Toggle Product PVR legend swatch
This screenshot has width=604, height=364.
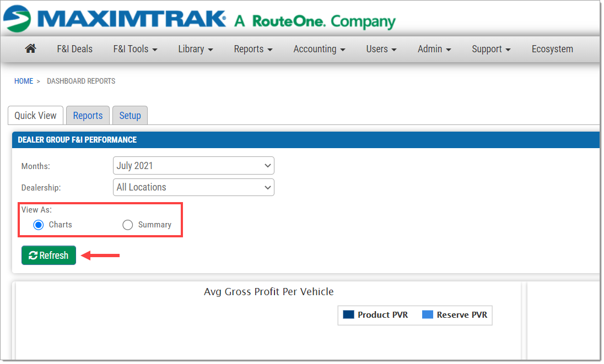348,315
